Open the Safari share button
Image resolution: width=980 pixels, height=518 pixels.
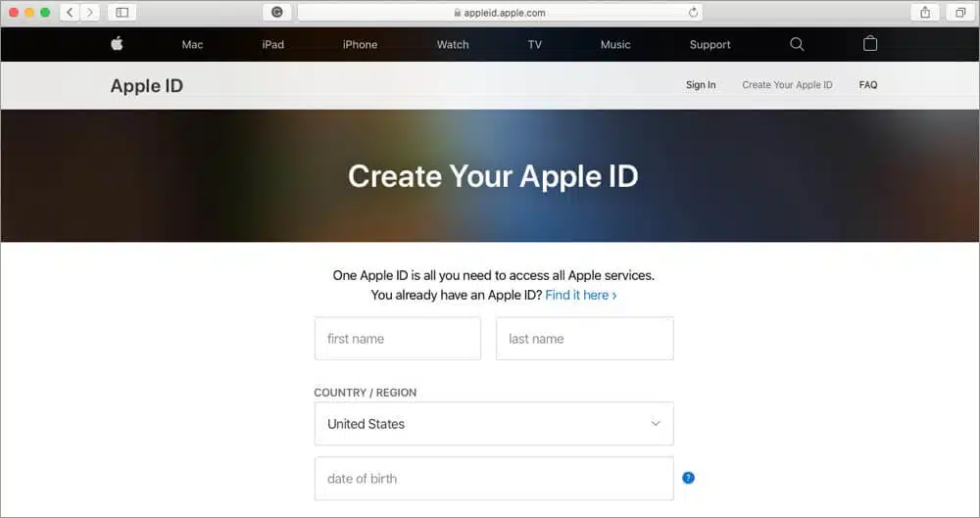point(925,12)
